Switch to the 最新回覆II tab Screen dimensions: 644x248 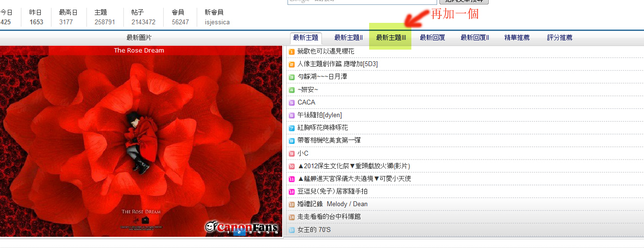[x=475, y=38]
